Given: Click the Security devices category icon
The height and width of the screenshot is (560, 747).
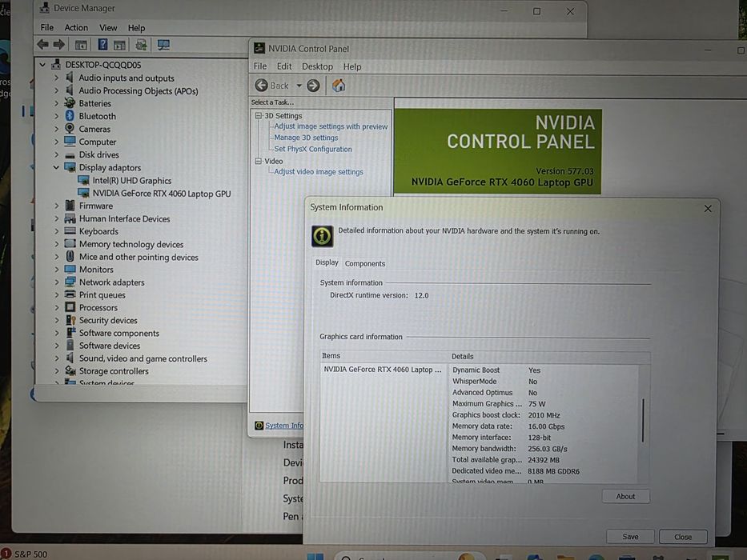Looking at the screenshot, I should pos(70,320).
